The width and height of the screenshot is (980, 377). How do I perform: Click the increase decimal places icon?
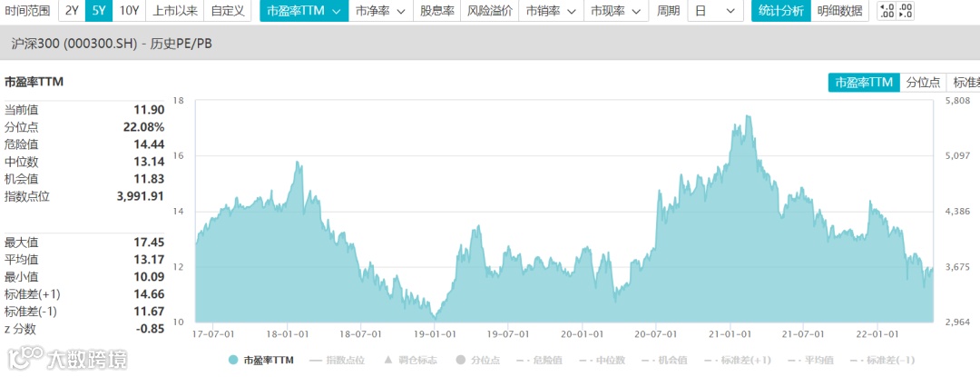[x=887, y=11]
